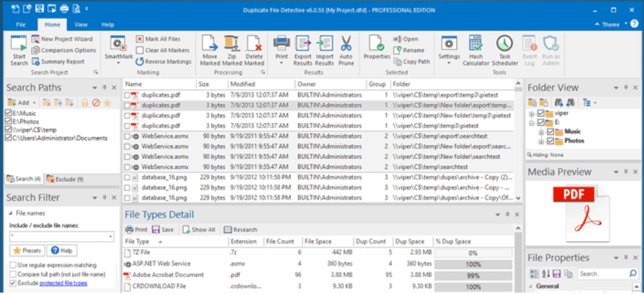The width and height of the screenshot is (644, 294).
Task: Click the Run as Admin shield
Action: pyautogui.click(x=550, y=51)
